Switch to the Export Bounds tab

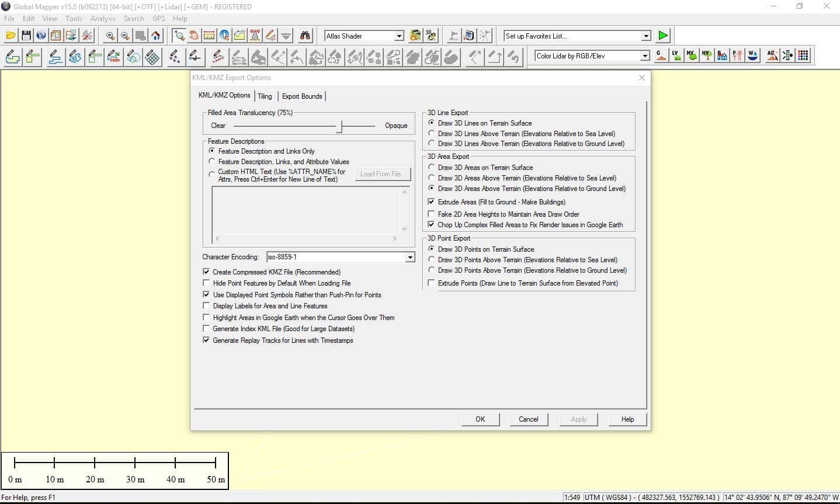pyautogui.click(x=302, y=96)
